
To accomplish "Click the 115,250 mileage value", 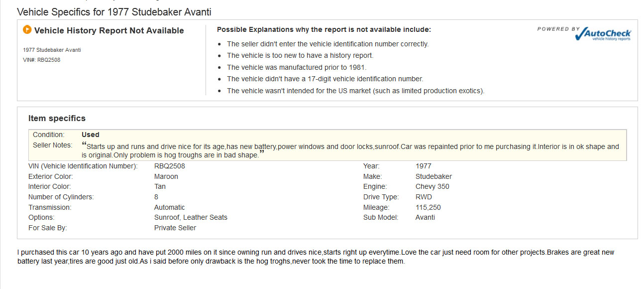I will (428, 207).
